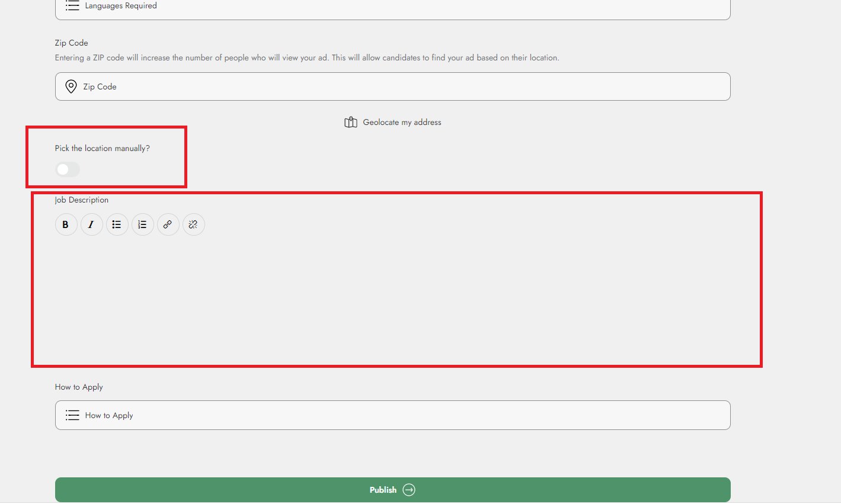
Task: Toggle off manual location selection switch
Action: click(x=67, y=169)
